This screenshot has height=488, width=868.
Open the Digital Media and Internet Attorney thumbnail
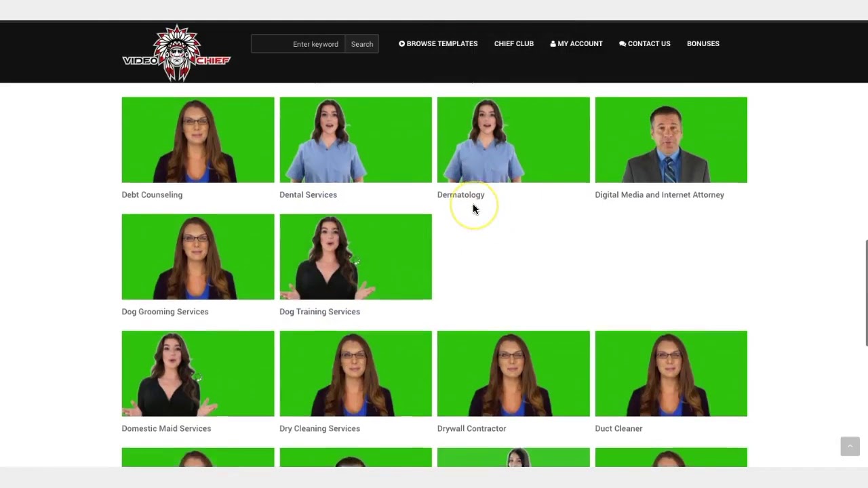[671, 140]
